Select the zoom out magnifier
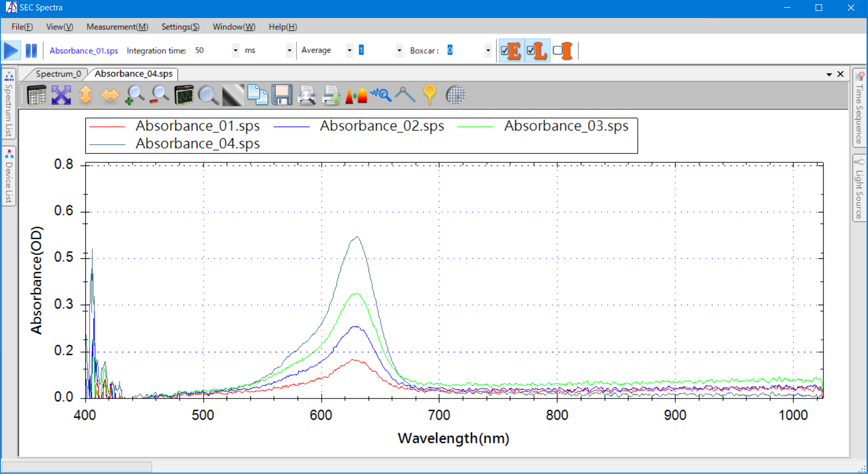868x474 pixels. click(x=159, y=96)
